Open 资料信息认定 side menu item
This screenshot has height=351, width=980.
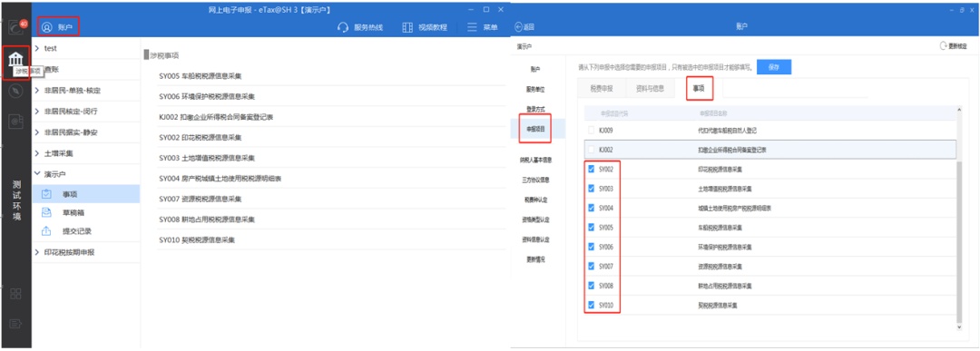click(x=535, y=239)
